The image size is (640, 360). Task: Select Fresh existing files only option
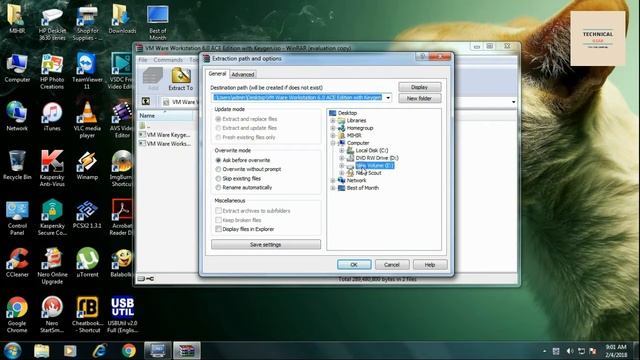tap(218, 137)
